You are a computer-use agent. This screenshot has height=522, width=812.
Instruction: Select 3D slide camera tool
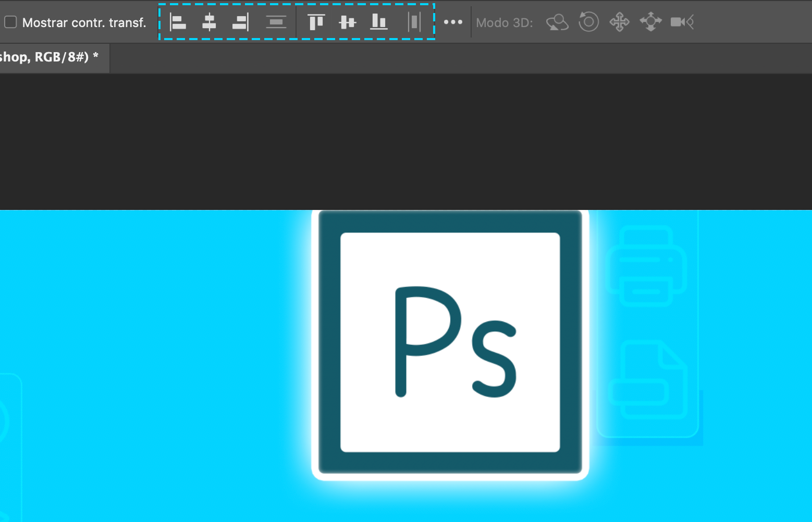point(650,22)
